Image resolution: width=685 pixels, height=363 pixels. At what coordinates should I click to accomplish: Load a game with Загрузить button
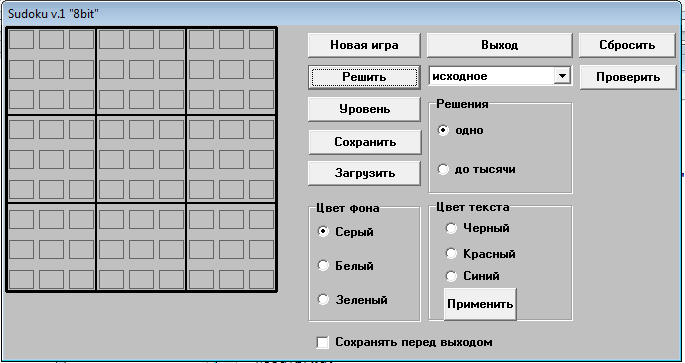(x=364, y=173)
